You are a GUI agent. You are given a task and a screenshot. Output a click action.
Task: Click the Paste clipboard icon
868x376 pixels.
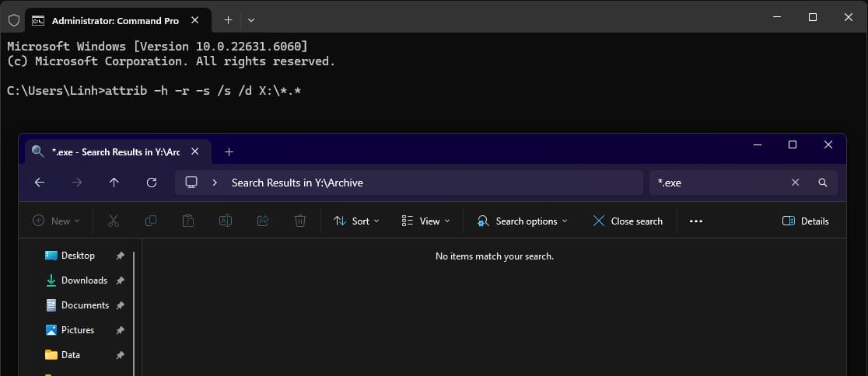[x=188, y=221]
